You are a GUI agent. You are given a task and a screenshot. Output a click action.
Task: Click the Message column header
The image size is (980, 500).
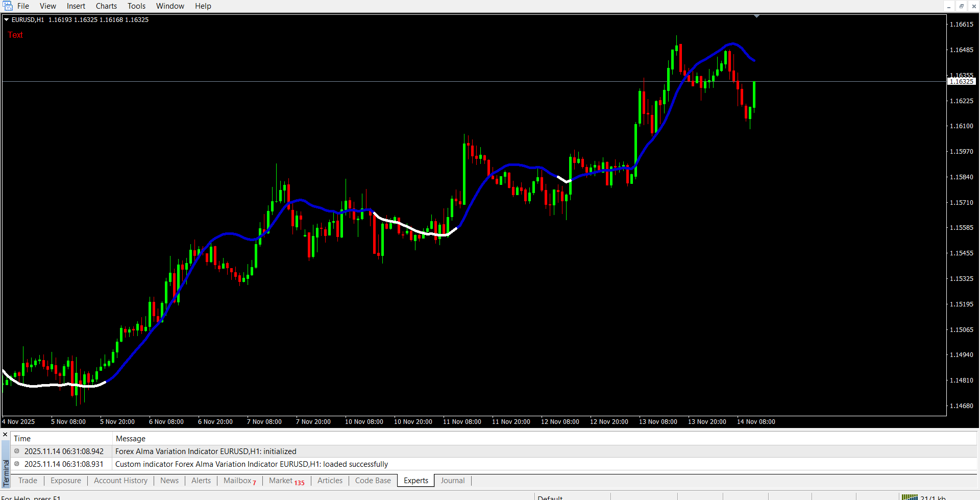pos(131,438)
